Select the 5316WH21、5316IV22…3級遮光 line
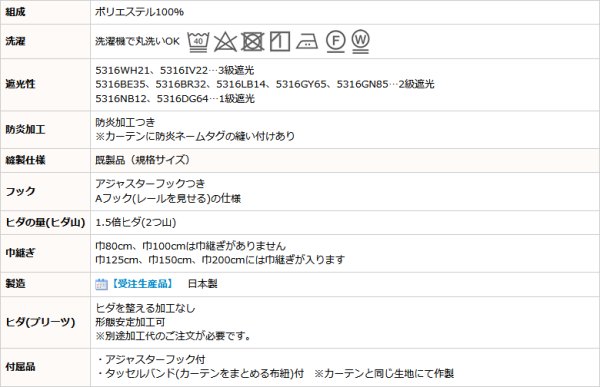600x387 pixels. click(x=175, y=70)
